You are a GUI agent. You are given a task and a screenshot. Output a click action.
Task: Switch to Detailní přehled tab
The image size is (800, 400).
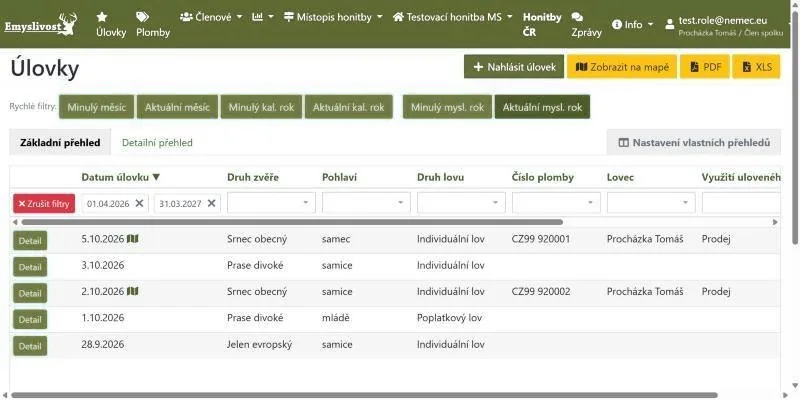(157, 143)
